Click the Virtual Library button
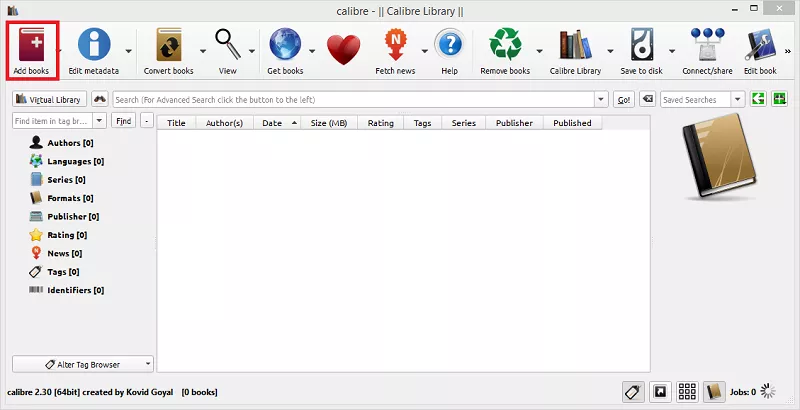The height and width of the screenshot is (410, 800). [49, 99]
